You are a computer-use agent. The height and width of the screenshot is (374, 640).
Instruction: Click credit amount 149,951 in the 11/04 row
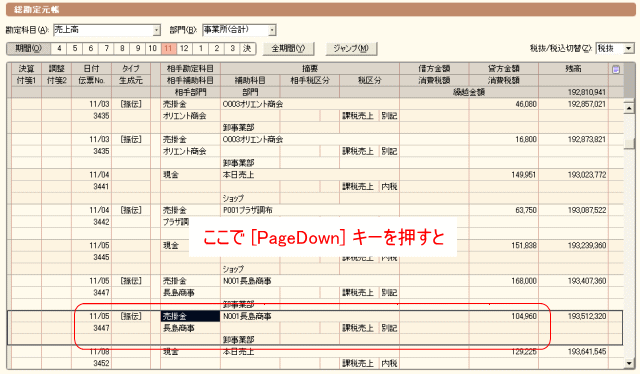click(524, 175)
